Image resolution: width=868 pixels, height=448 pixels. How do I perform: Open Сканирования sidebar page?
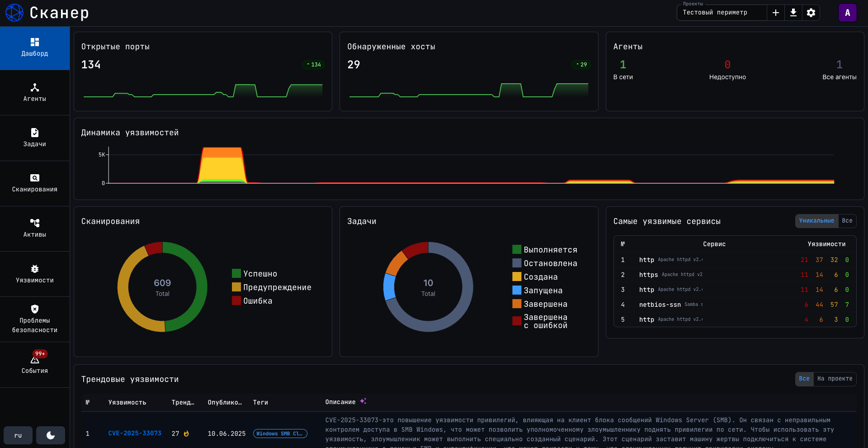(x=35, y=183)
